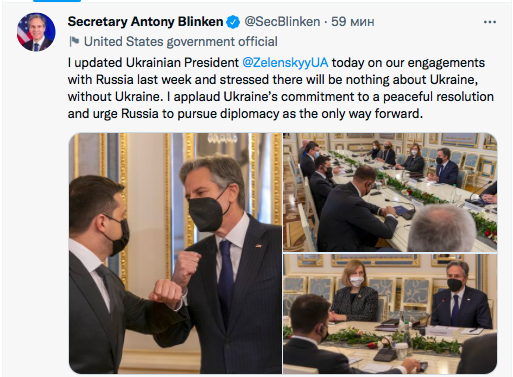Click the tweet line 'with Russia last week'
Viewport: 513px width, 377px height.
pos(273,80)
